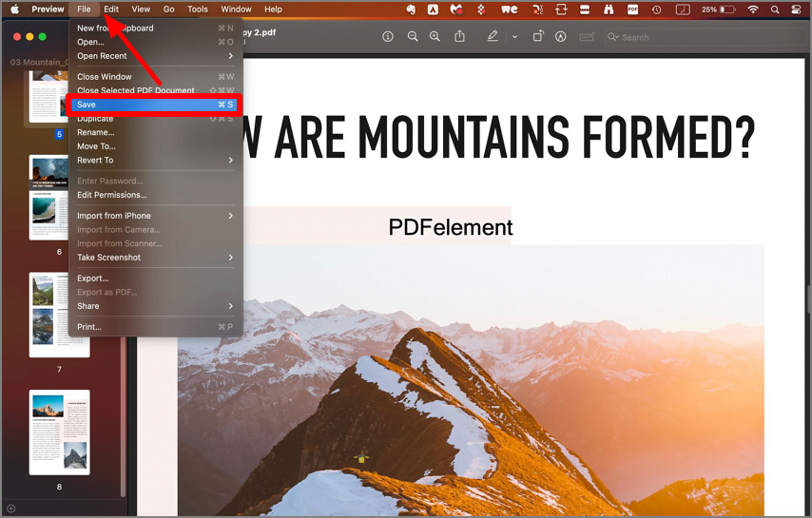This screenshot has height=518, width=812.
Task: Expand the Share submenu in File menu
Action: click(154, 306)
